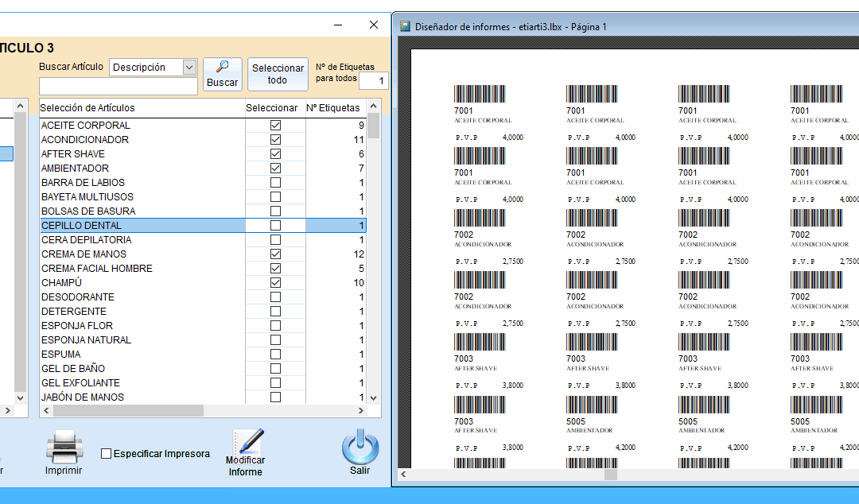Select the BAYETA MULTIUSOS row

pos(203,196)
